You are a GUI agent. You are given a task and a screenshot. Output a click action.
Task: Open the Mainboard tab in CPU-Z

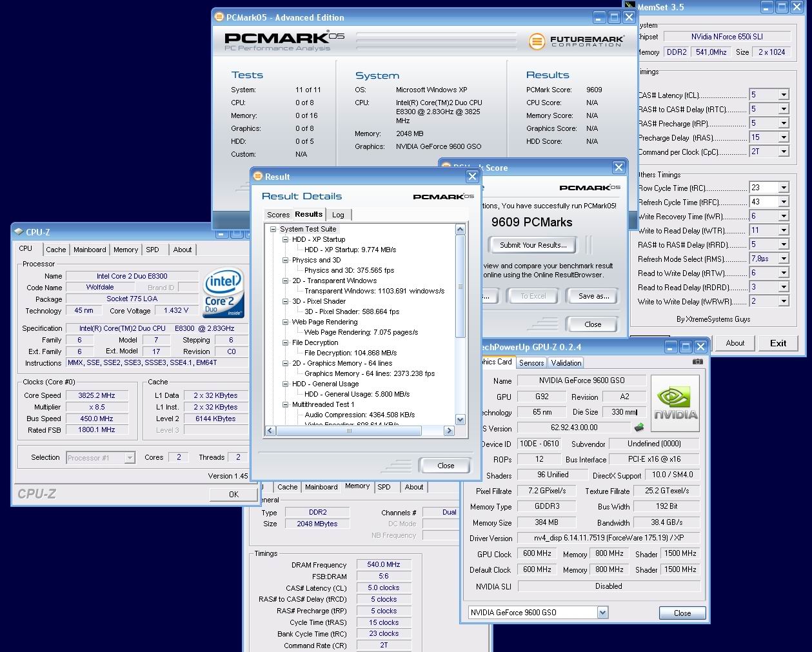[x=90, y=250]
